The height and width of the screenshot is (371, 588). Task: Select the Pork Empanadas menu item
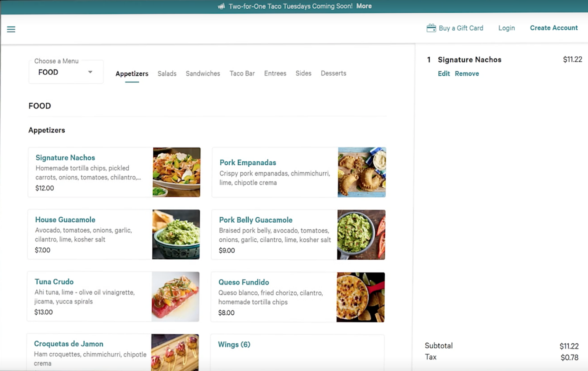tap(247, 163)
